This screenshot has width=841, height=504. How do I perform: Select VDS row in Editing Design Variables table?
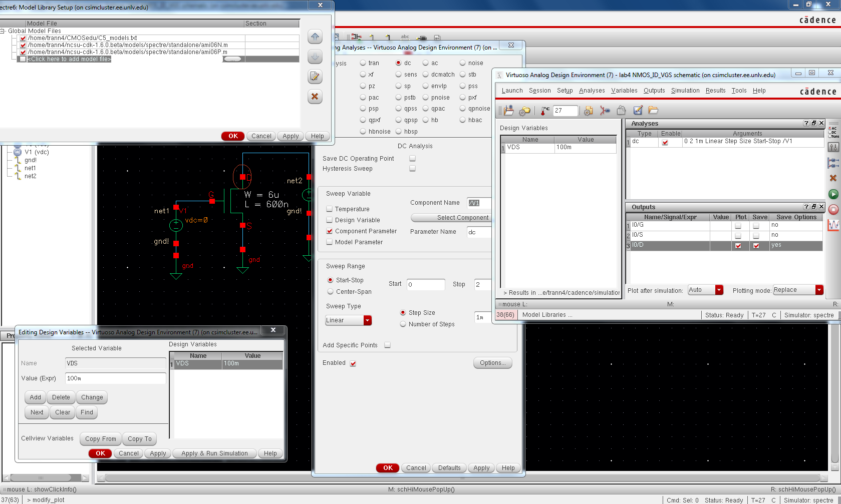pyautogui.click(x=228, y=364)
